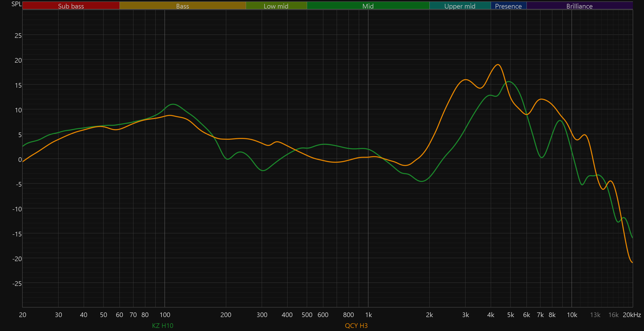Click the Upper mid band header

[x=460, y=6]
